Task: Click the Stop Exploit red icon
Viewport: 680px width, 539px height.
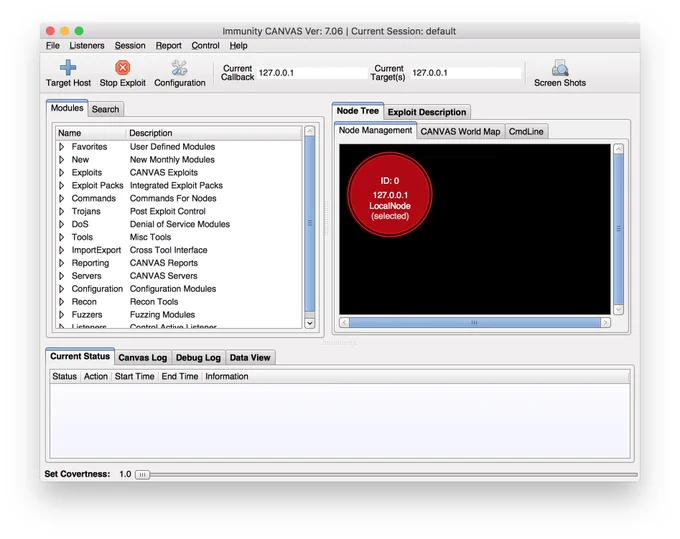Action: click(x=123, y=68)
